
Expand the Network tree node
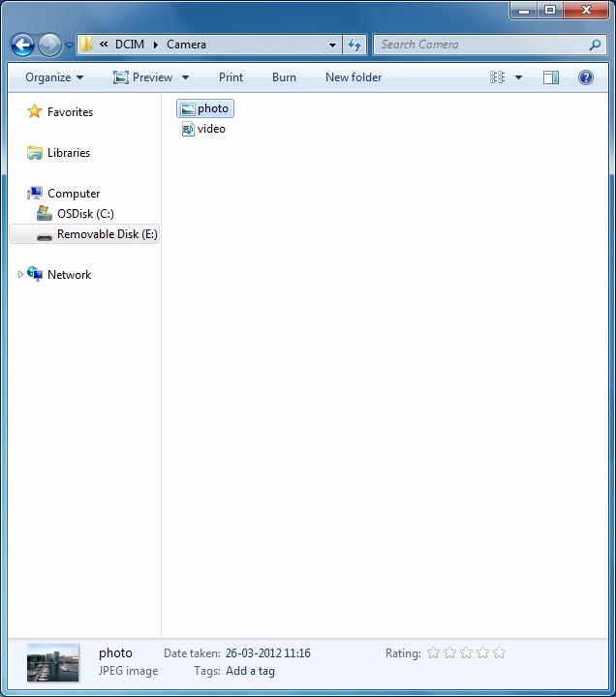pos(21,275)
